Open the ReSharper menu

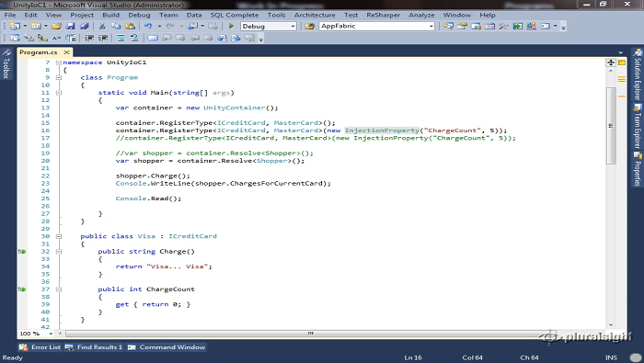384,15
